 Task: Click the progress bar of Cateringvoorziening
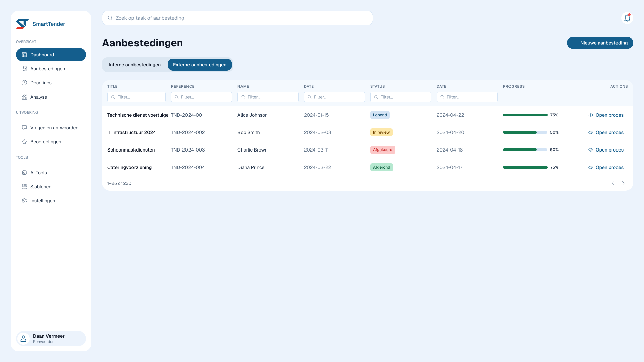[525, 167]
